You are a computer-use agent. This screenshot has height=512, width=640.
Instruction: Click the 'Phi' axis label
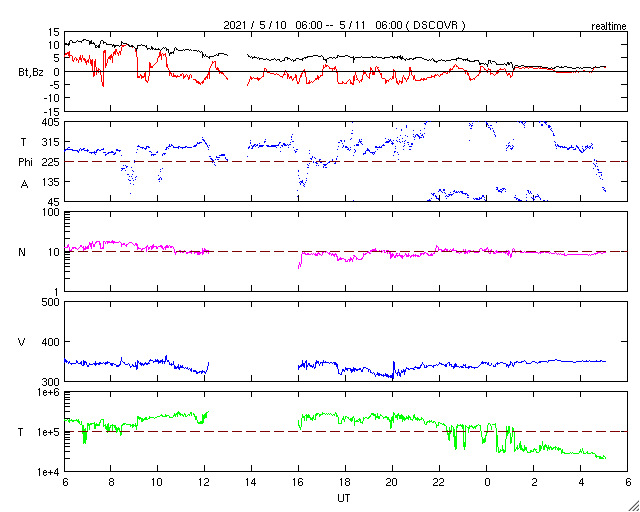click(x=25, y=163)
